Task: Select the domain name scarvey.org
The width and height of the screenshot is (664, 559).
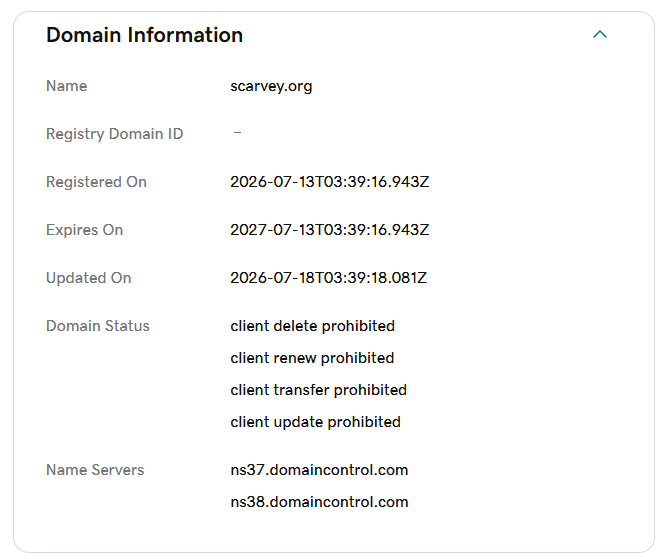Action: coord(271,86)
